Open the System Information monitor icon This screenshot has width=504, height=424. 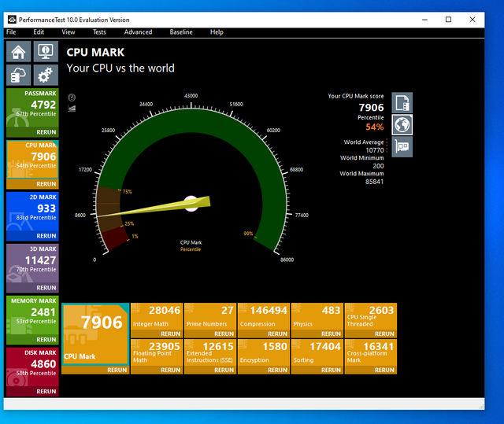[46, 51]
